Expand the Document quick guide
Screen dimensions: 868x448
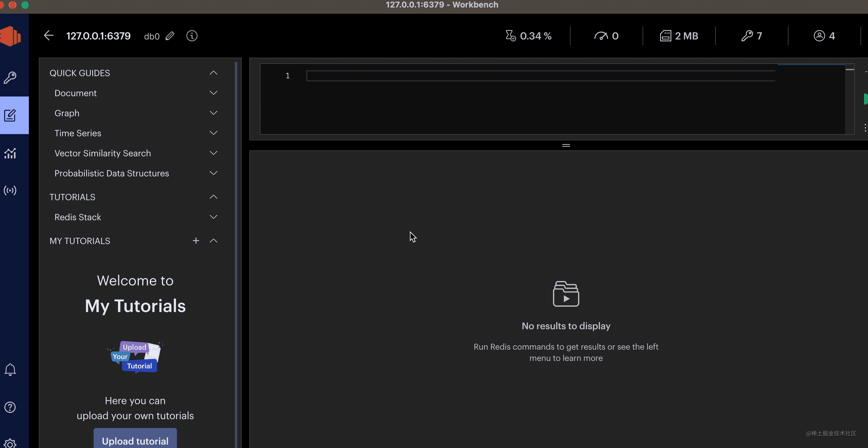coord(213,93)
